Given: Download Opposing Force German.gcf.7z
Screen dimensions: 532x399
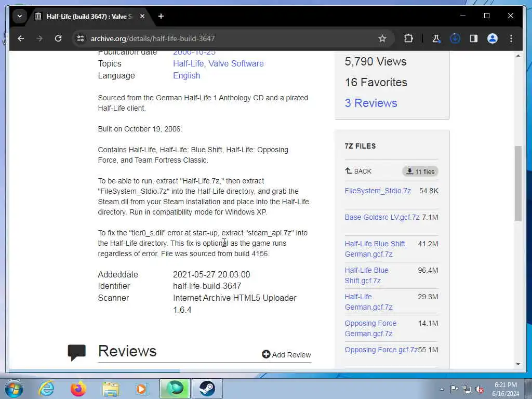Looking at the screenshot, I should (x=370, y=328).
